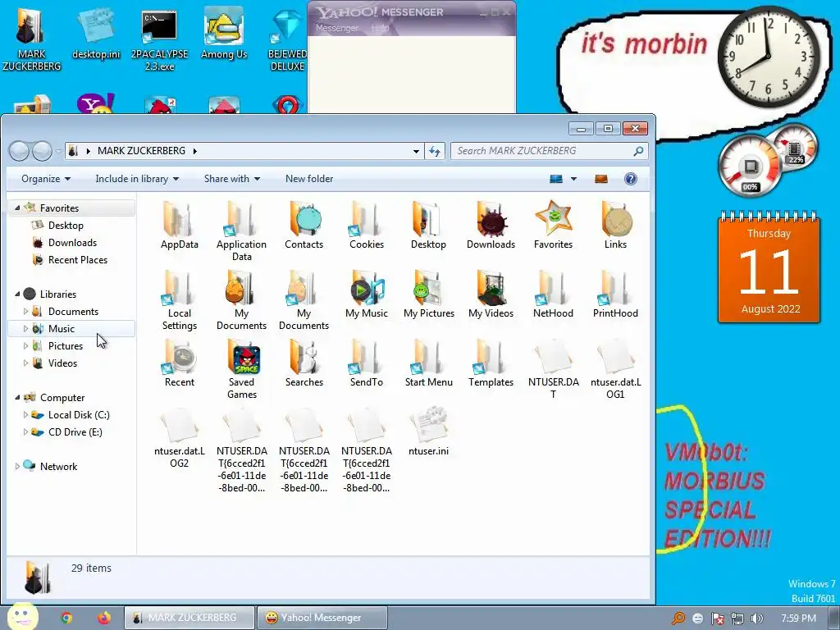840x630 pixels.
Task: Open the Share with dropdown
Action: point(232,179)
